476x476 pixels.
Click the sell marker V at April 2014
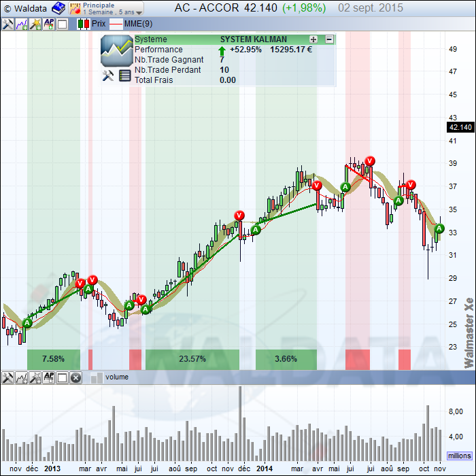(x=317, y=185)
